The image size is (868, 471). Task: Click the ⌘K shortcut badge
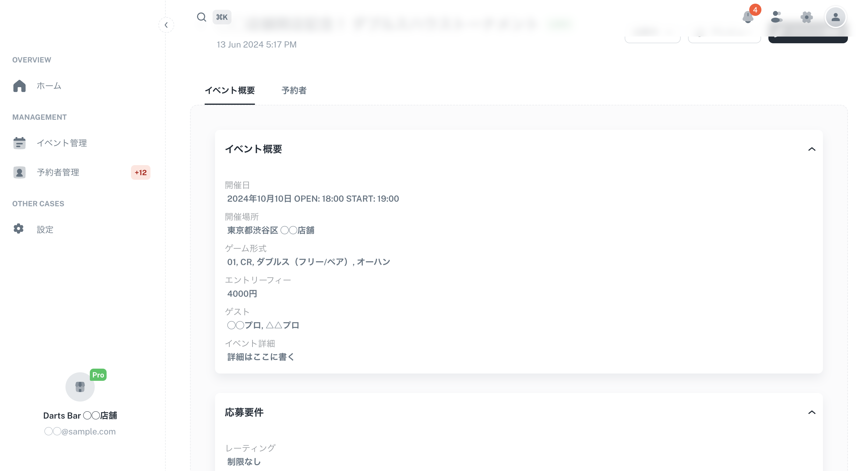coord(222,17)
